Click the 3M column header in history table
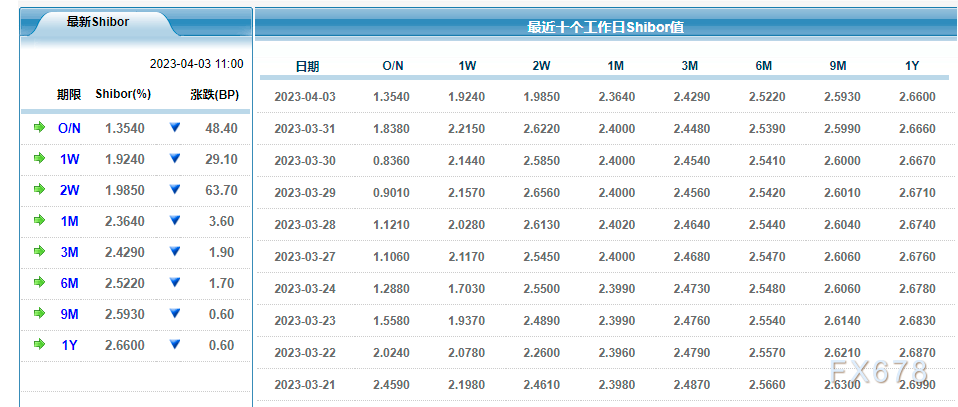958x407 pixels. (690, 66)
